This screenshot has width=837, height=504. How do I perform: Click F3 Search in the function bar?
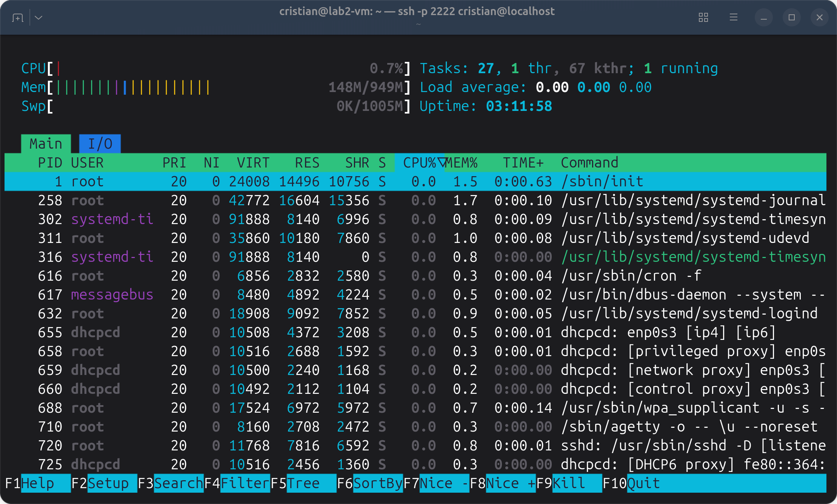pos(171,483)
